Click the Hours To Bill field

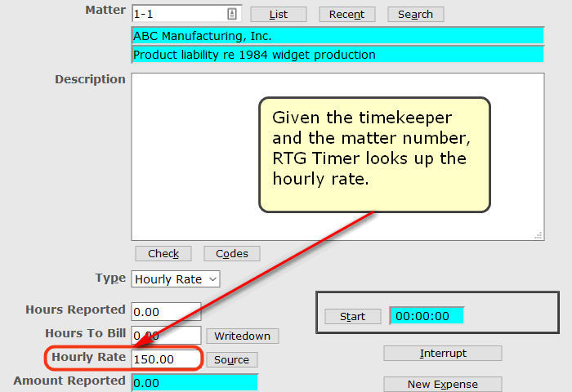click(166, 335)
